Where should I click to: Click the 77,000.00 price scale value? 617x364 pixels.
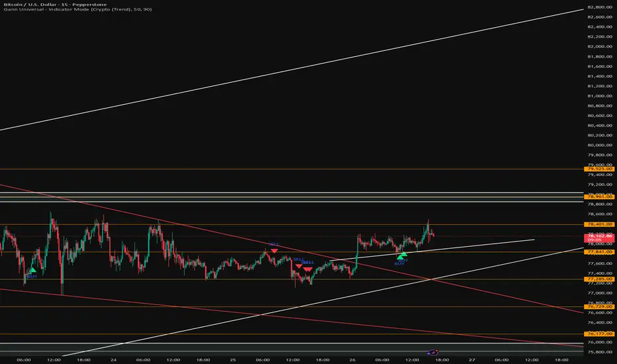point(600,293)
